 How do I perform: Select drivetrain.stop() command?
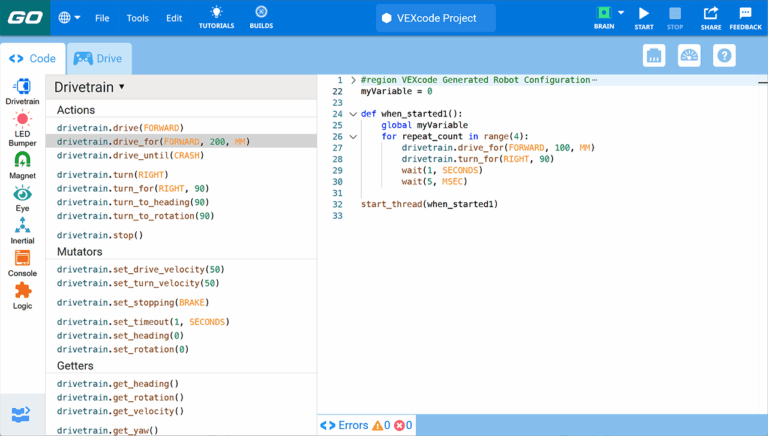(100, 235)
